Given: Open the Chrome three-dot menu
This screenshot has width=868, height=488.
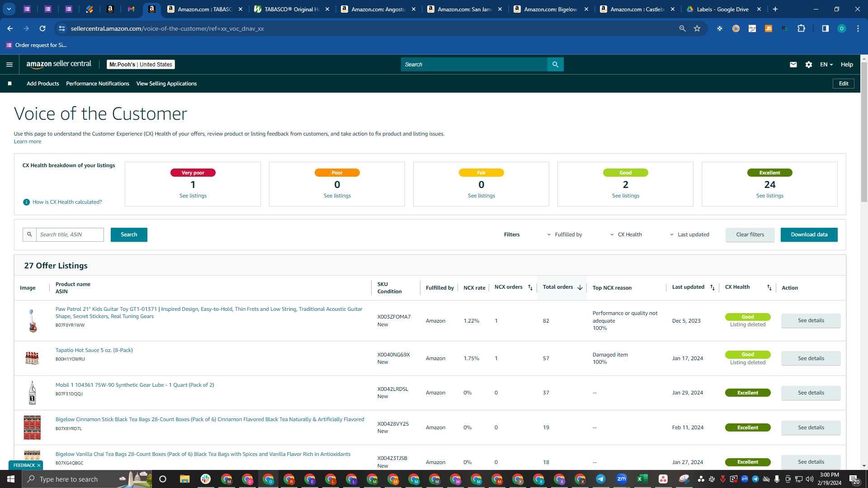Looking at the screenshot, I should click(x=858, y=28).
